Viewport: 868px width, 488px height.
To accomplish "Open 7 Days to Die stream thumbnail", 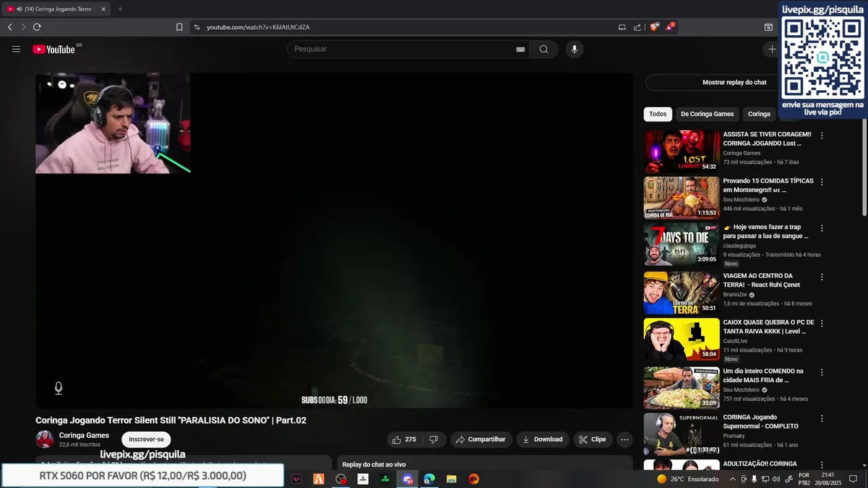I will [x=682, y=244].
